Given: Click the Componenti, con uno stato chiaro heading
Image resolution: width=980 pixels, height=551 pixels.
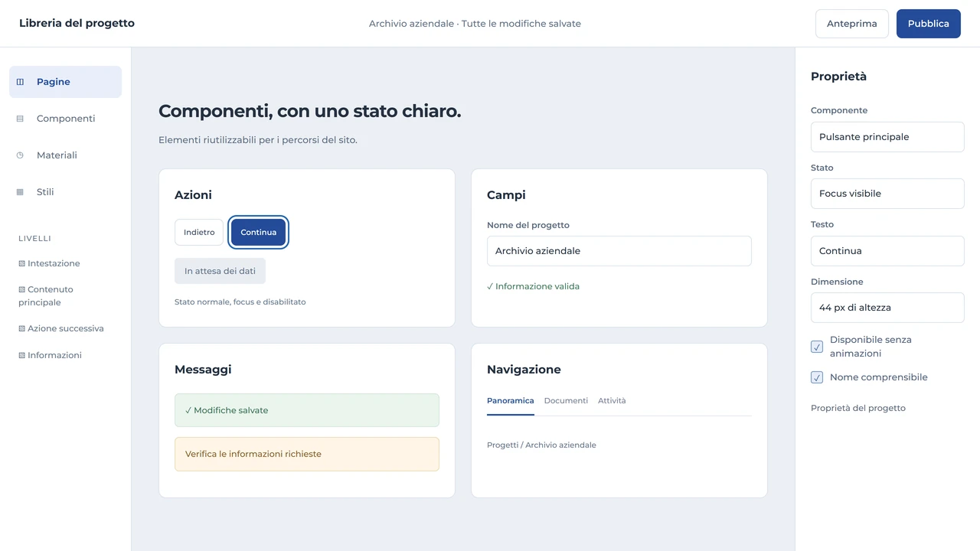Looking at the screenshot, I should pos(309,111).
